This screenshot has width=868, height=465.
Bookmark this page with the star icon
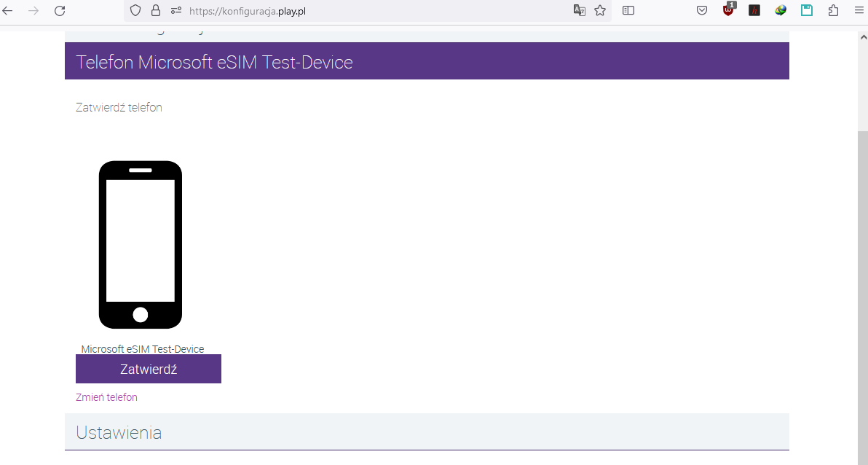tap(600, 10)
